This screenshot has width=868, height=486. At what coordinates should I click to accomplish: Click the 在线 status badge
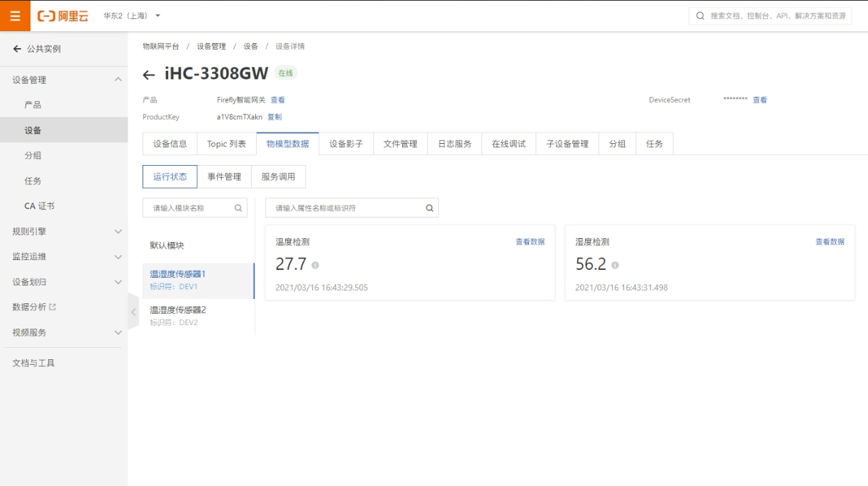click(286, 73)
